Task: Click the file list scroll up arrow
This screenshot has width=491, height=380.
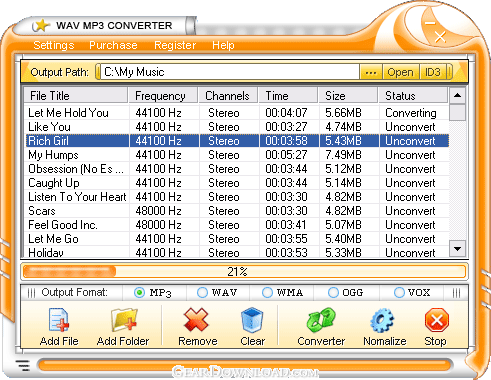Action: tap(458, 96)
